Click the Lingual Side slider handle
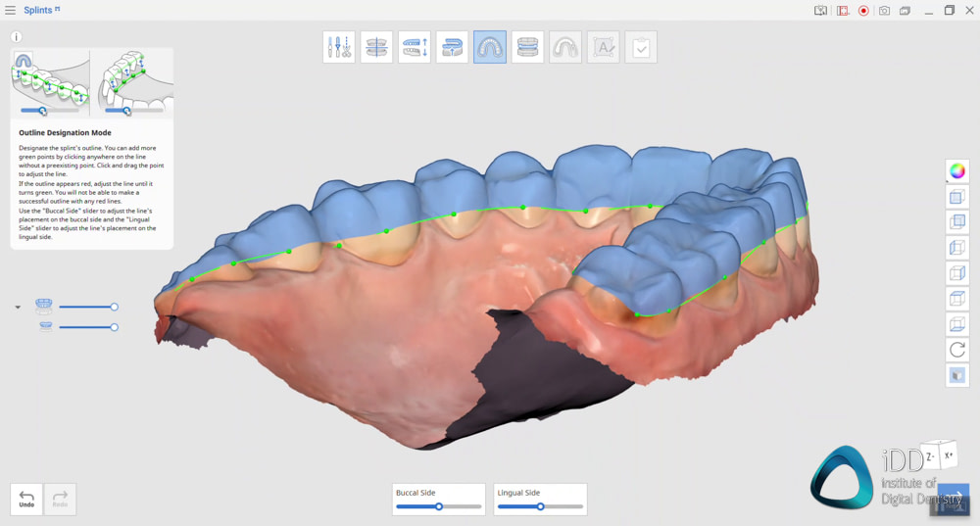Screen dimensions: 980x526 point(540,506)
